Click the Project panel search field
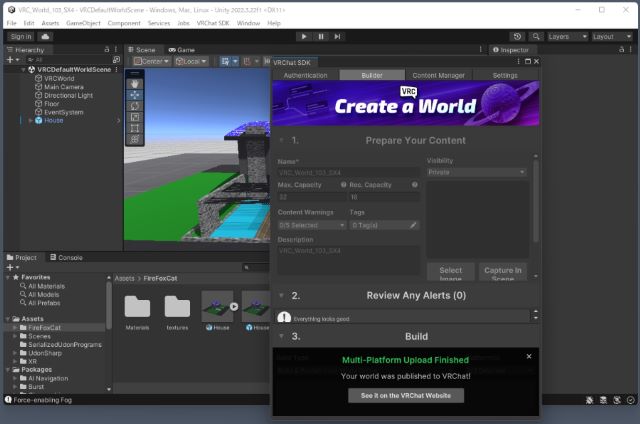This screenshot has height=424, width=640. (256, 267)
